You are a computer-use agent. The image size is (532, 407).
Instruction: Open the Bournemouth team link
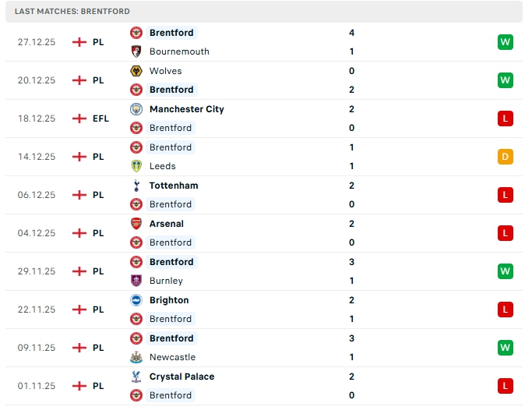click(179, 51)
